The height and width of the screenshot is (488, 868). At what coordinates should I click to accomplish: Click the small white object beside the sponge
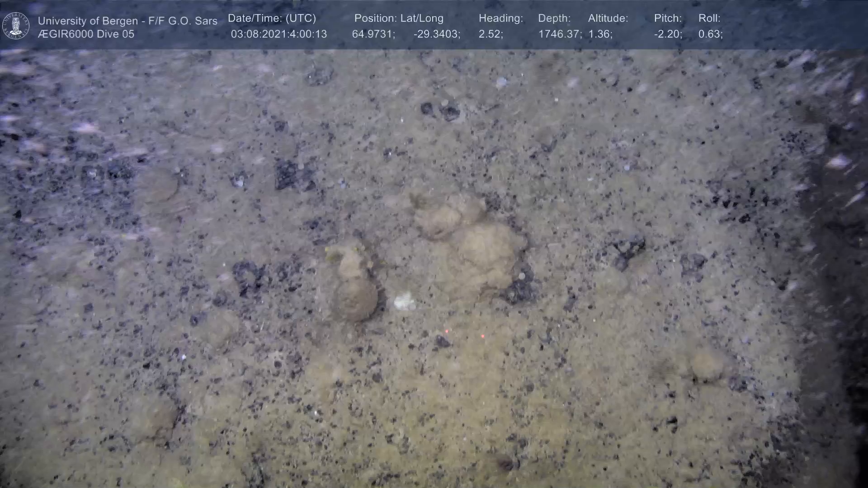pos(404,300)
